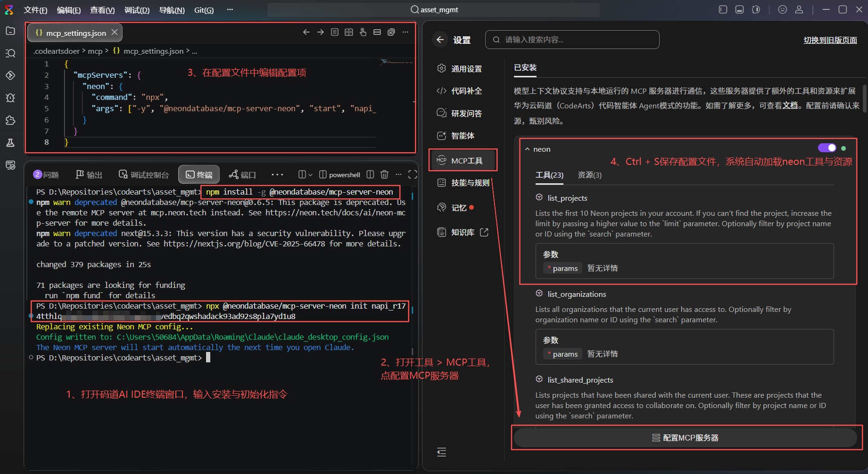Click the close-all editors icon
Viewport: 868px width, 474px height.
pos(391,32)
